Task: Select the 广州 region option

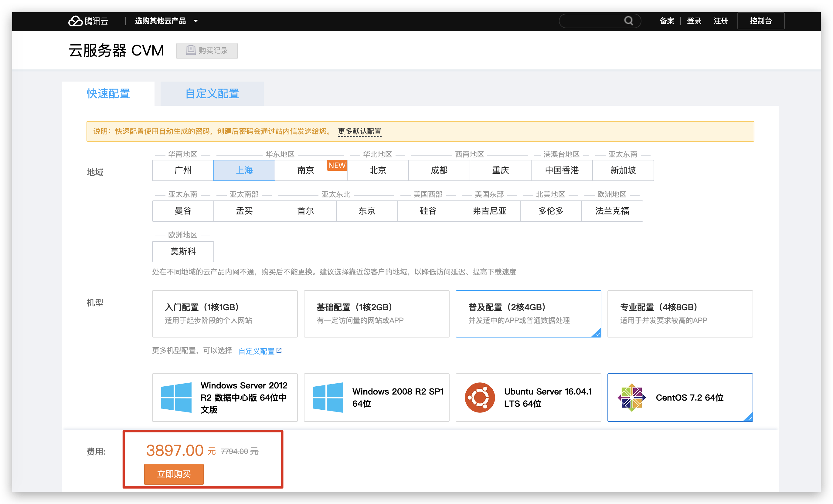Action: point(183,170)
